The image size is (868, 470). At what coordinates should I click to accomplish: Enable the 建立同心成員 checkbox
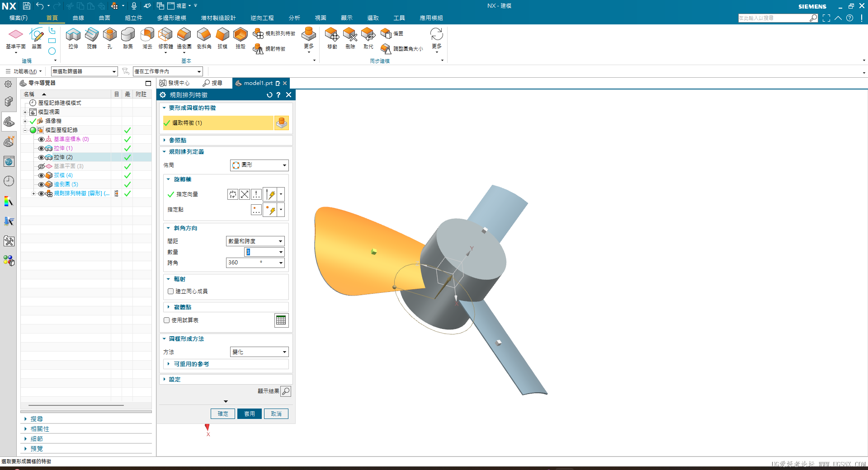[171, 291]
